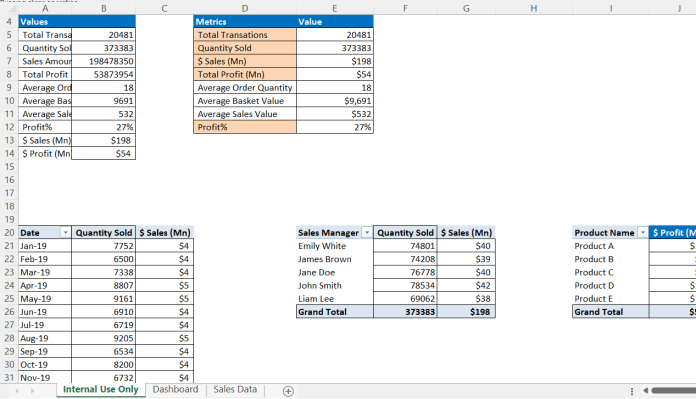Click next sheet navigation arrow
This screenshot has height=399, width=696.
pyautogui.click(x=32, y=391)
